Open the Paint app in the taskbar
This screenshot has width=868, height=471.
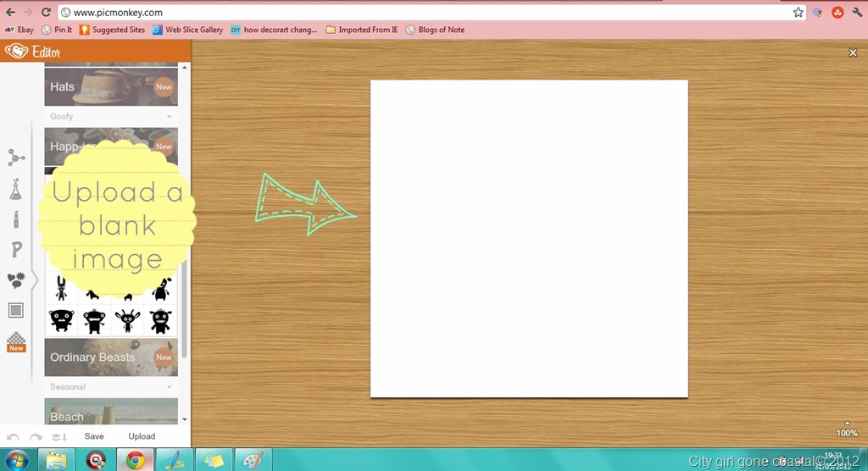pos(253,460)
